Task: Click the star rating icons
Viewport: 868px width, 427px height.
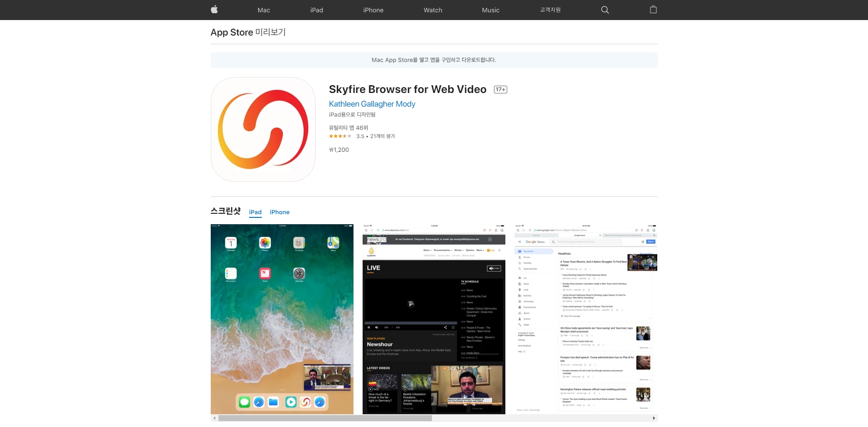Action: click(340, 136)
